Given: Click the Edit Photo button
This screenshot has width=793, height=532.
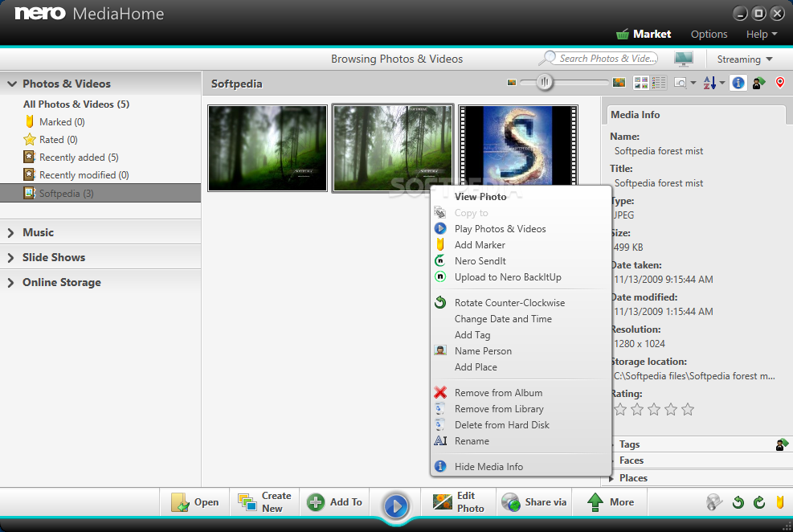Looking at the screenshot, I should [460, 502].
